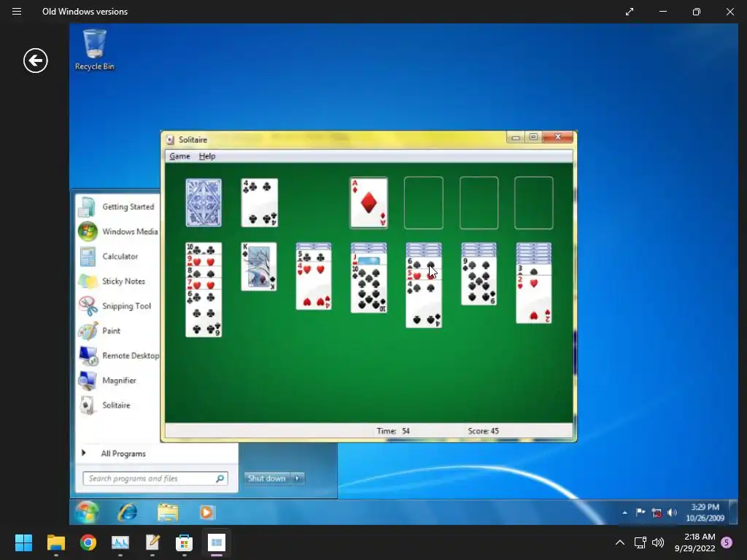Open Microsoft Store on the Windows 11 taskbar
The width and height of the screenshot is (747, 560).
[184, 542]
